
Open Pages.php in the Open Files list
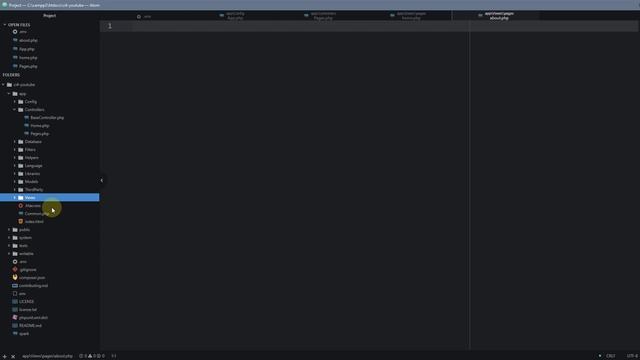point(28,66)
